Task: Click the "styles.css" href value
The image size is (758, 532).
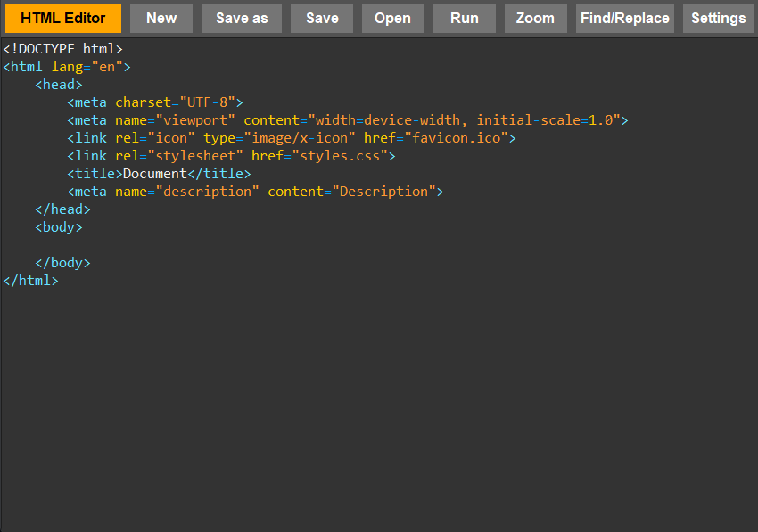Action: 340,156
